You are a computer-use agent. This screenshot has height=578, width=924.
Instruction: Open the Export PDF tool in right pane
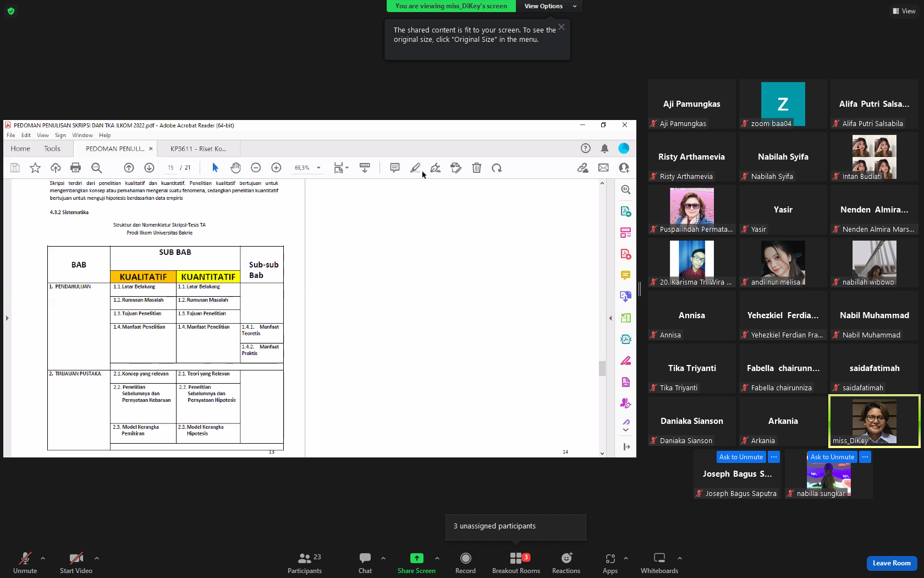[626, 211]
